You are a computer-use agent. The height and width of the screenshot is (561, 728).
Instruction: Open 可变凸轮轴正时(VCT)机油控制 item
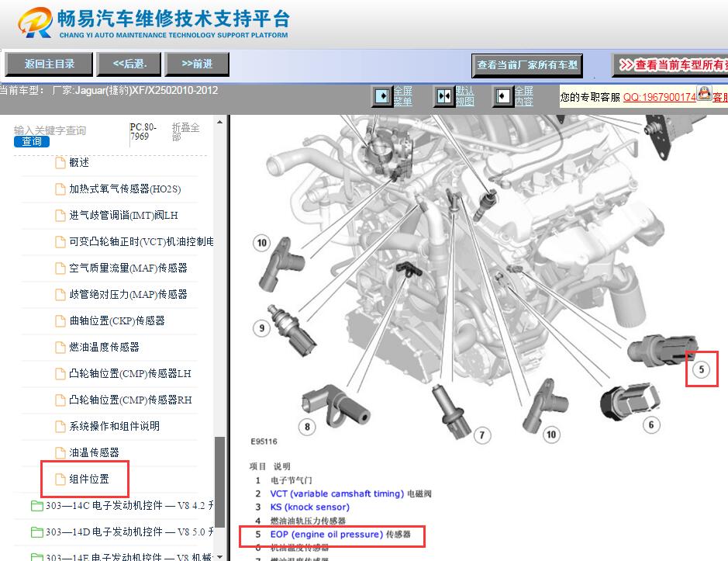pyautogui.click(x=141, y=241)
